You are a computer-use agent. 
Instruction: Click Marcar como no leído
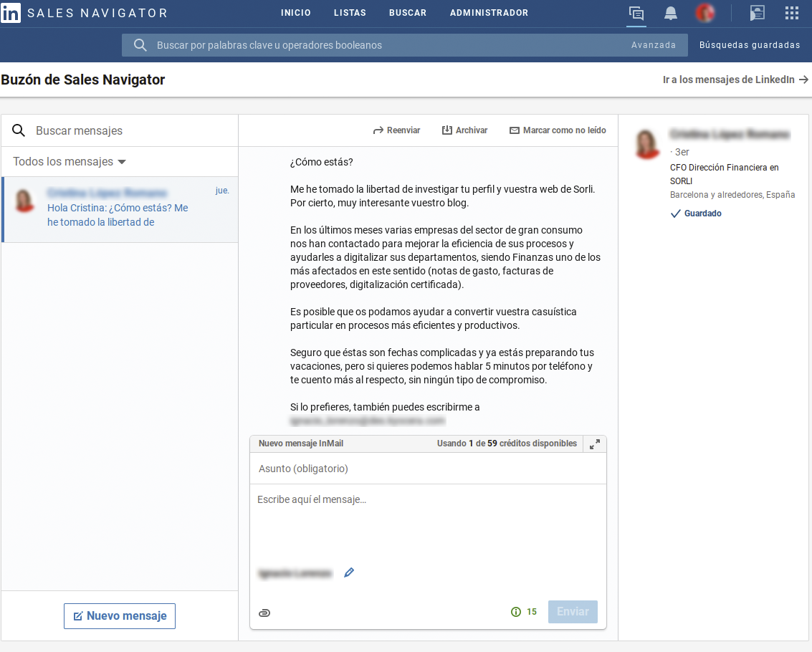point(558,130)
